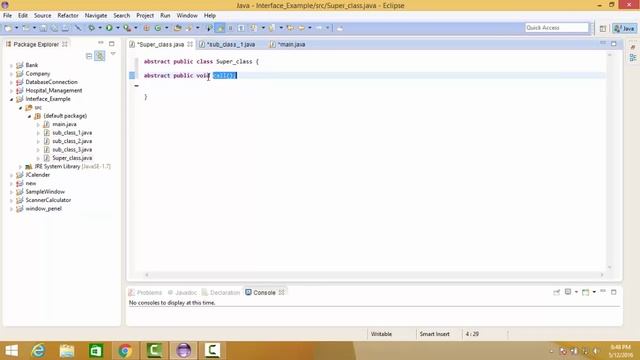Collapse the (default package) node
The width and height of the screenshot is (640, 360).
[x=29, y=116]
